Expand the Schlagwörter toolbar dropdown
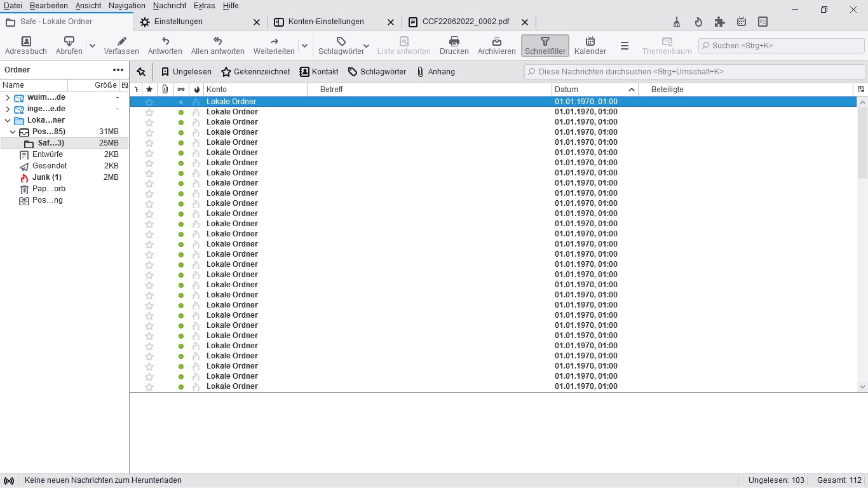Viewport: 868px width, 488px height. [x=366, y=46]
